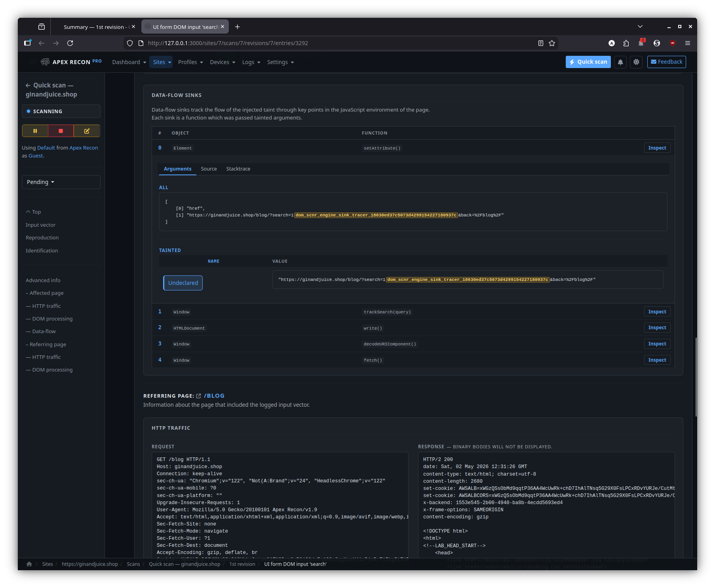Open the /BLOG referring page link

tap(214, 396)
